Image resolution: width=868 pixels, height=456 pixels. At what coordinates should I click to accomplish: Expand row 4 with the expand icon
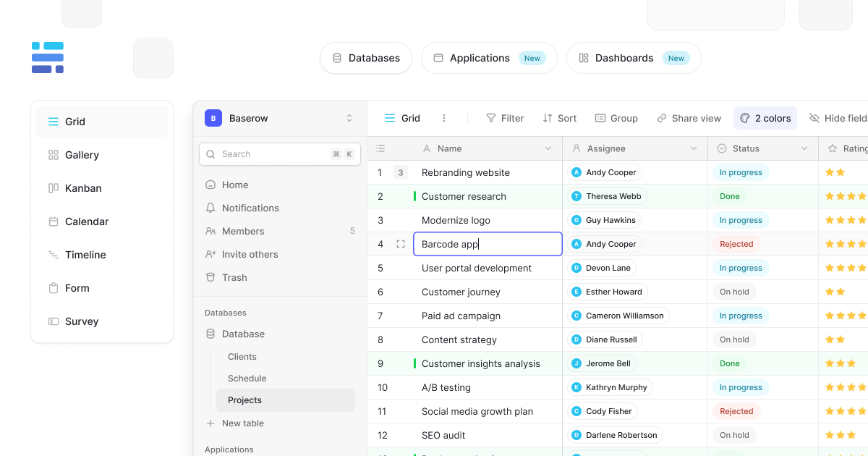click(400, 244)
